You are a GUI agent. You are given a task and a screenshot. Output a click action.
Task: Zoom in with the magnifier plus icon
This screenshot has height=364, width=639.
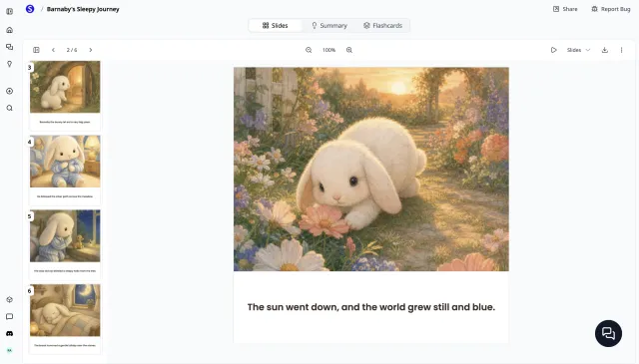(349, 50)
